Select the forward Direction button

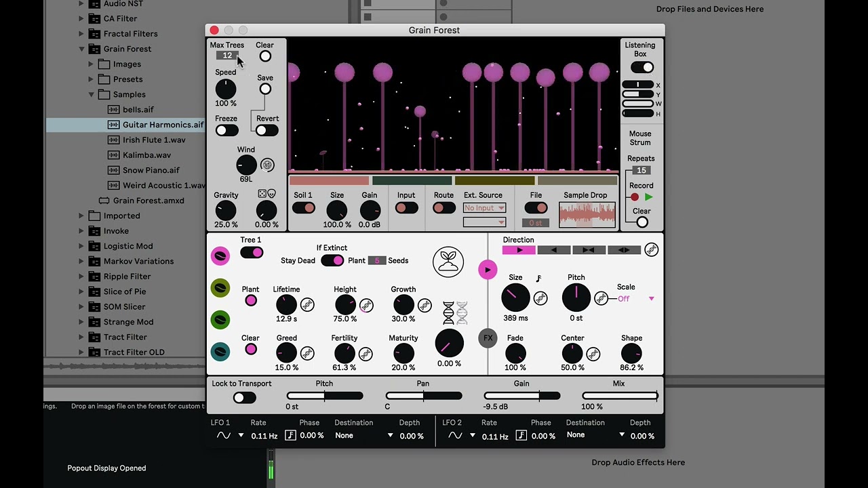coord(519,250)
